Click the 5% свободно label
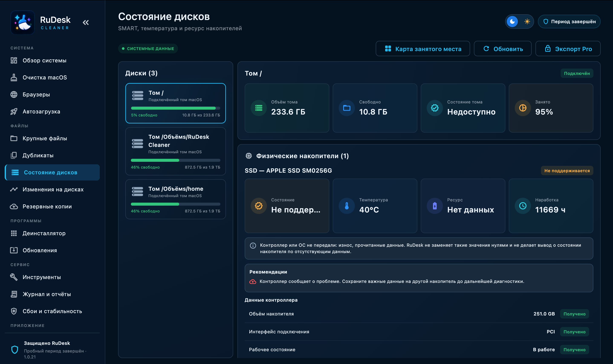Viewport: 613px width, 364px height. (x=144, y=115)
